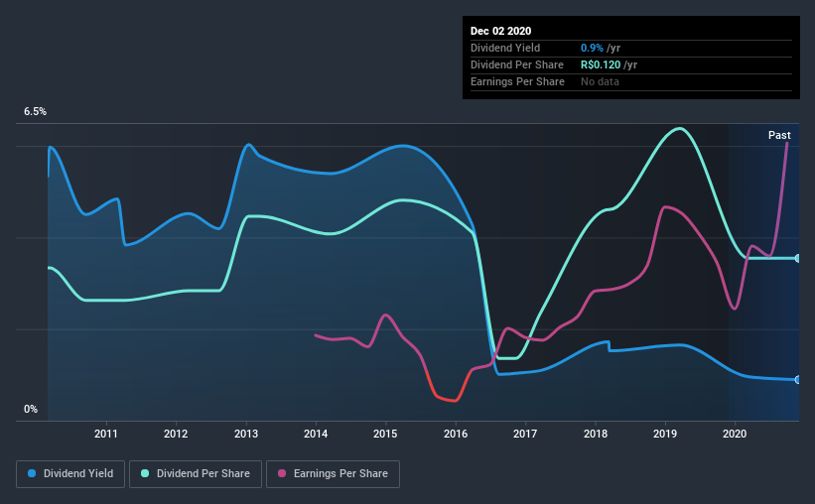This screenshot has height=504, width=815.
Task: Click the "Past" label in chart
Action: tap(779, 135)
